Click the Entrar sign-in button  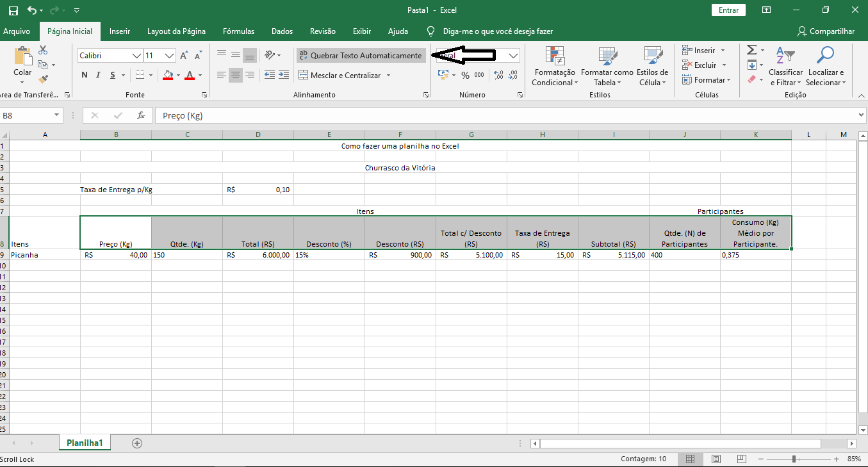pyautogui.click(x=728, y=10)
